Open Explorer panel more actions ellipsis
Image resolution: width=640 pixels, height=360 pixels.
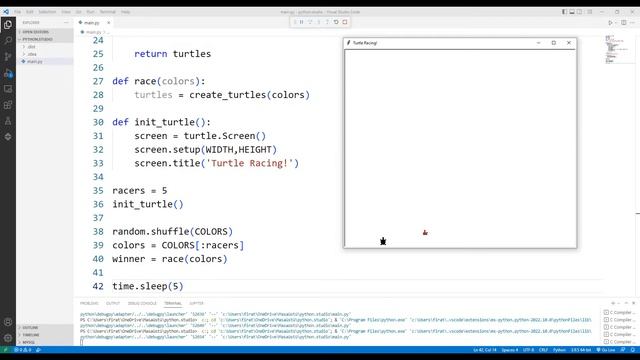coord(66,23)
